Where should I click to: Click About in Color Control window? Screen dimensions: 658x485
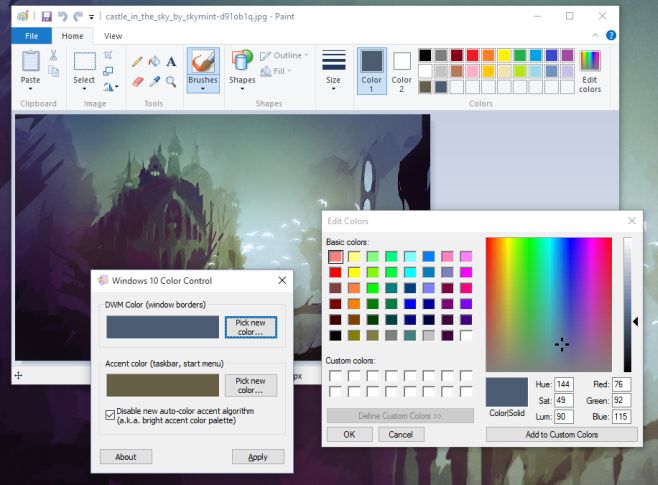point(126,457)
